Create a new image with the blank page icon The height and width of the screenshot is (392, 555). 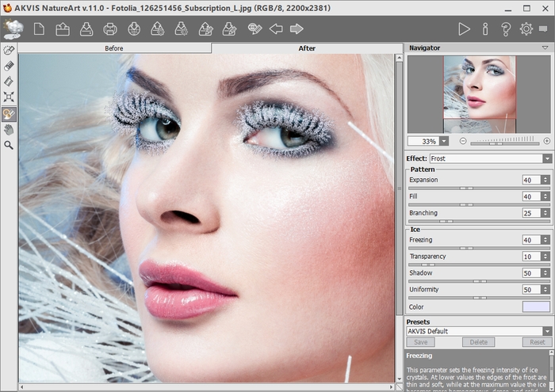coord(39,29)
